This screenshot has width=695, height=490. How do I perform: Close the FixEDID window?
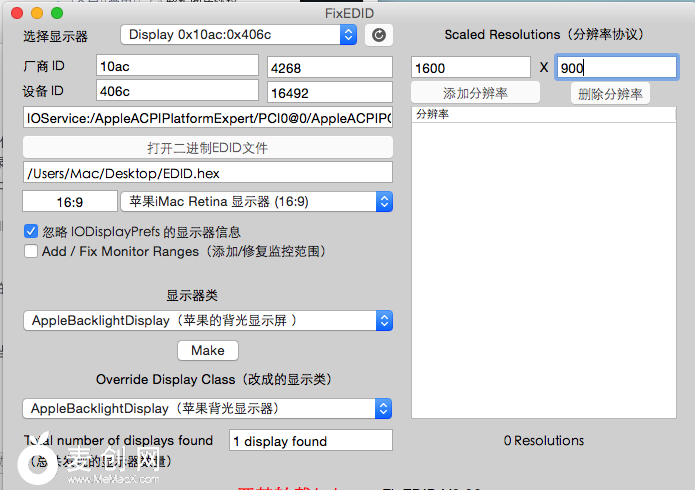point(17,14)
